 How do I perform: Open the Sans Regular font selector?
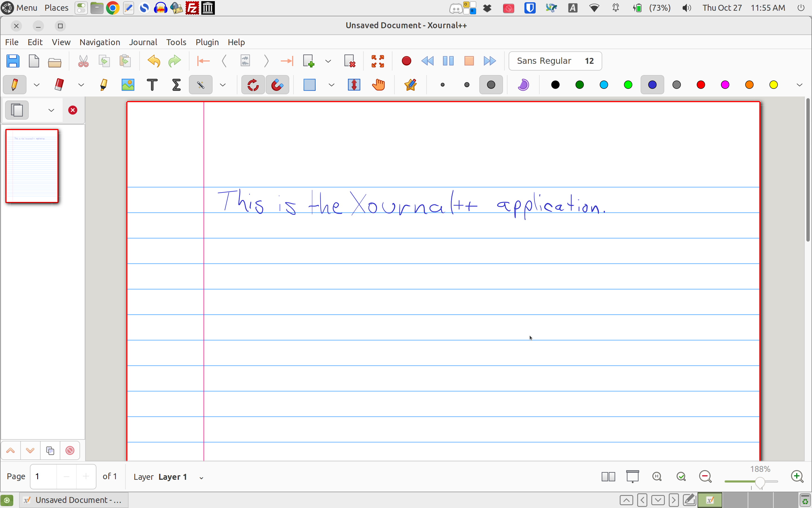click(x=555, y=61)
